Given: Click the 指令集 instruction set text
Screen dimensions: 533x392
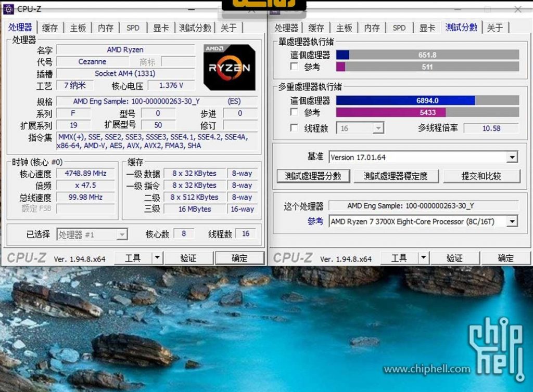Looking at the screenshot, I should 157,141.
